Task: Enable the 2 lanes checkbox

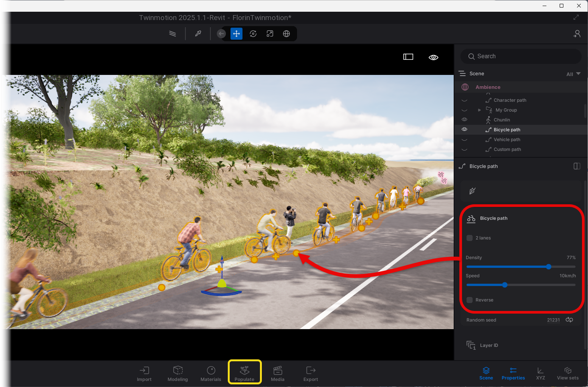Action: point(470,238)
